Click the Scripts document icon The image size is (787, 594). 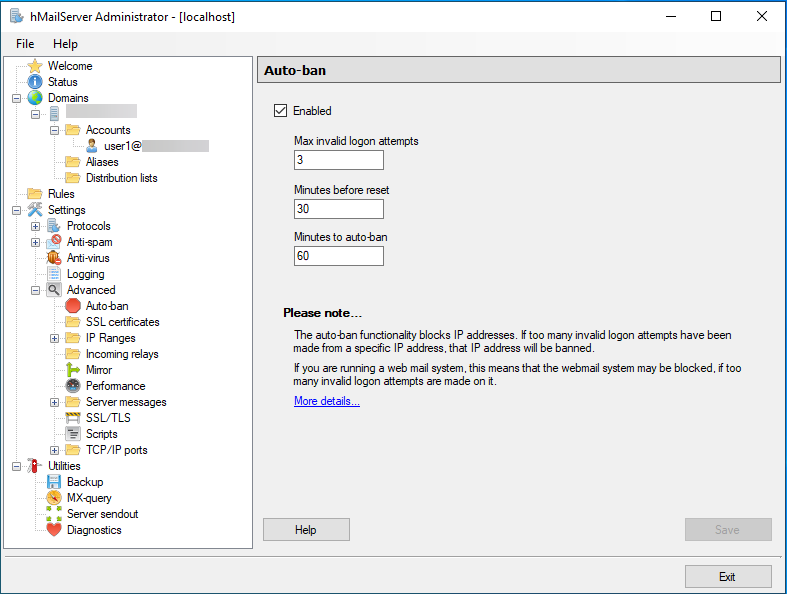(73, 434)
